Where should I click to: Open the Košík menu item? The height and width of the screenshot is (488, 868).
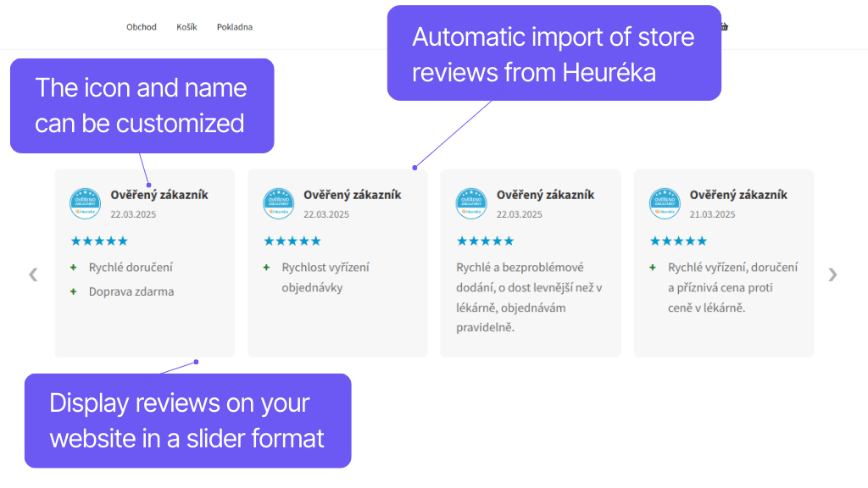[186, 27]
